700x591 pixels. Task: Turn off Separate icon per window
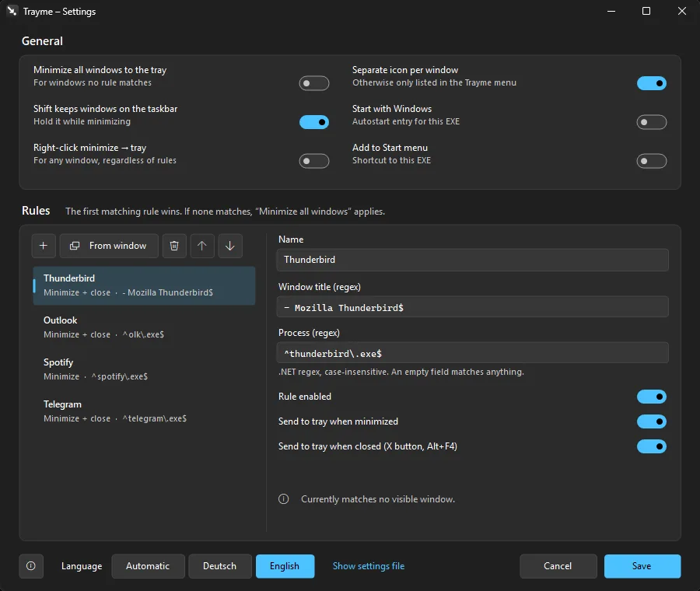click(x=651, y=83)
